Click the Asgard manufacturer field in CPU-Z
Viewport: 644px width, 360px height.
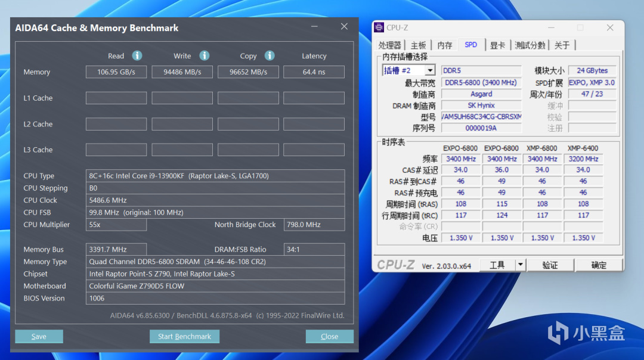481,94
